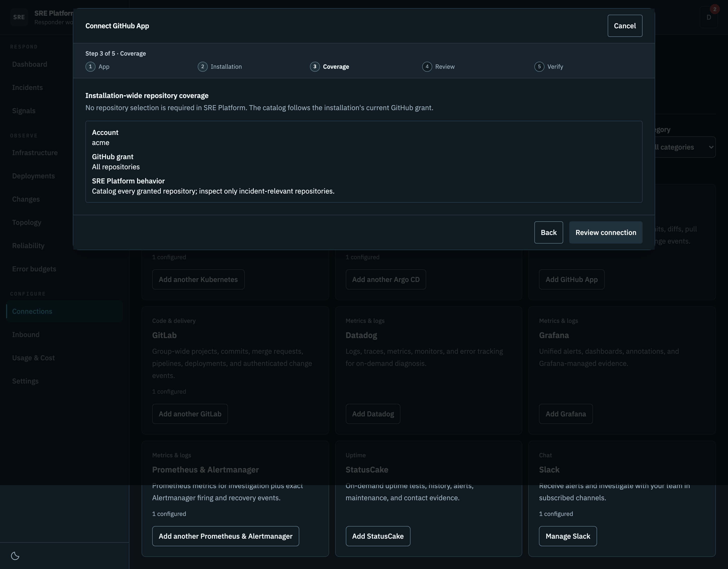Screen dimensions: 728x569
Task: Click '1 configured' under GitLab
Action: click(169, 391)
